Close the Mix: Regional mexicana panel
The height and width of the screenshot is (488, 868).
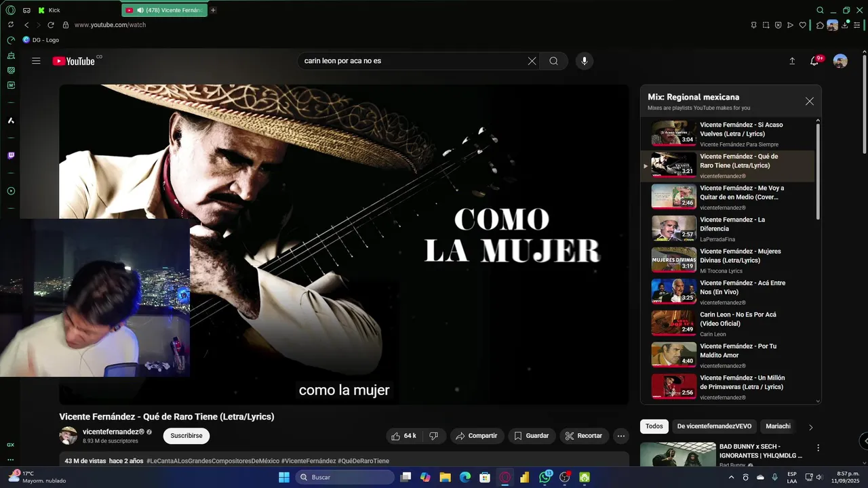click(810, 101)
